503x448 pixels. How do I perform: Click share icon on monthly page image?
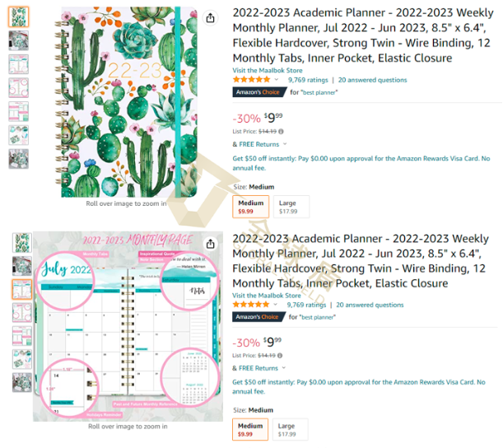pyautogui.click(x=210, y=244)
